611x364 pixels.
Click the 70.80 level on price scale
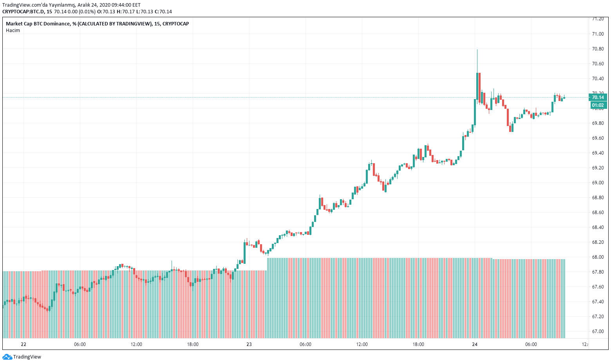pyautogui.click(x=598, y=49)
